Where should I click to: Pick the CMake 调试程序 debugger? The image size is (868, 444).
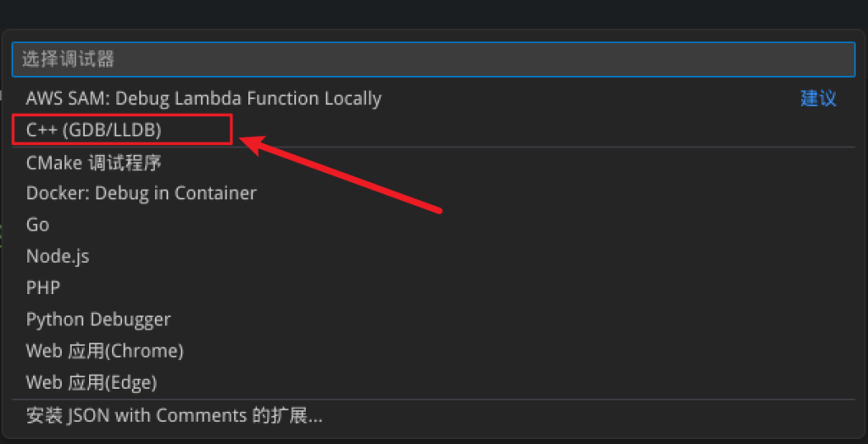pyautogui.click(x=433, y=162)
